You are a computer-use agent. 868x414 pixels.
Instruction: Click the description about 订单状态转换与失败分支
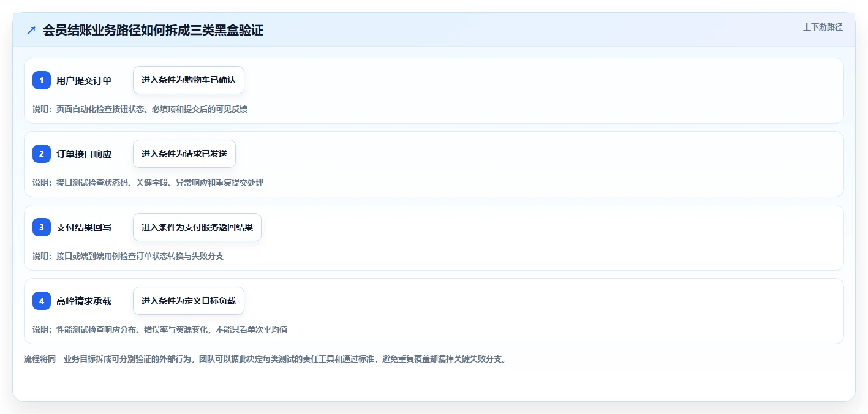click(x=128, y=256)
